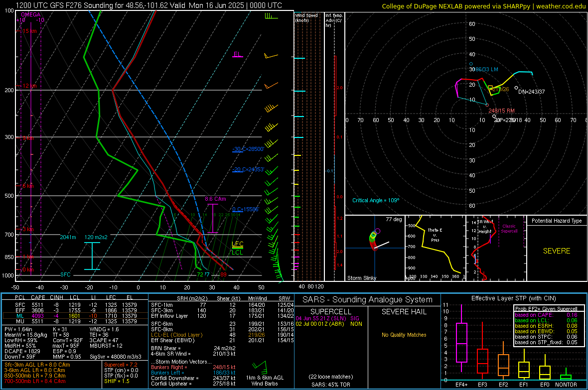The image size is (588, 390).
Task: Click the weather.cod.edu NEXLAB credit text
Action: 483,6
